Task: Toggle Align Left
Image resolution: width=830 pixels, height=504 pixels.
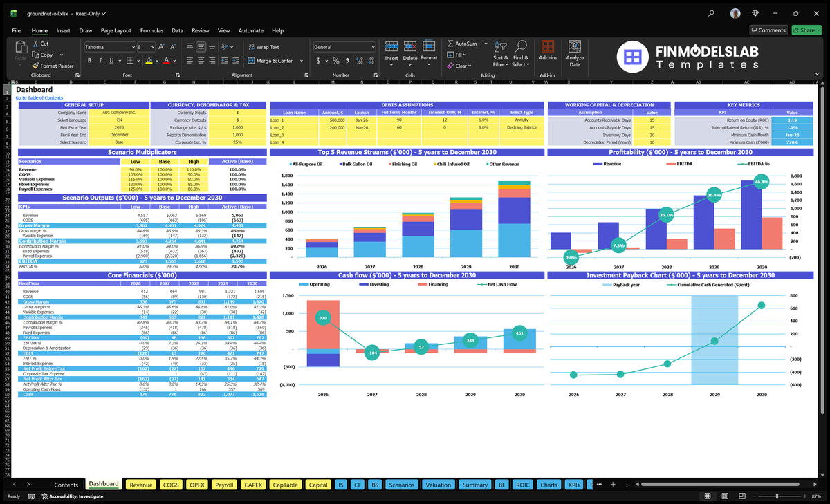Action: [188, 61]
